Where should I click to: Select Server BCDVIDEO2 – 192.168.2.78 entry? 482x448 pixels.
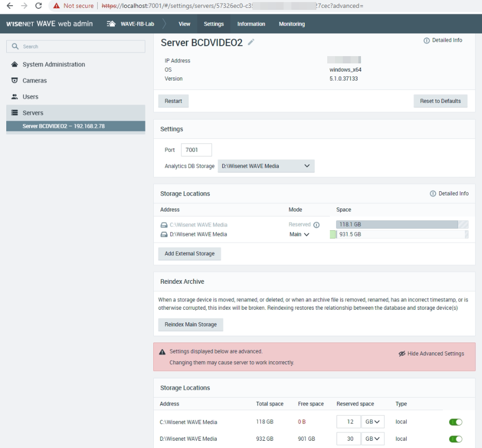pyautogui.click(x=76, y=126)
